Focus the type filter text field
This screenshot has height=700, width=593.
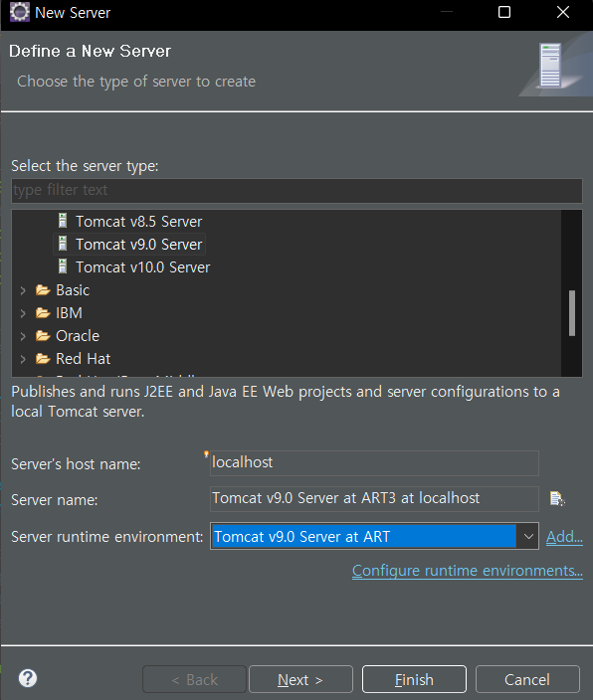[296, 191]
